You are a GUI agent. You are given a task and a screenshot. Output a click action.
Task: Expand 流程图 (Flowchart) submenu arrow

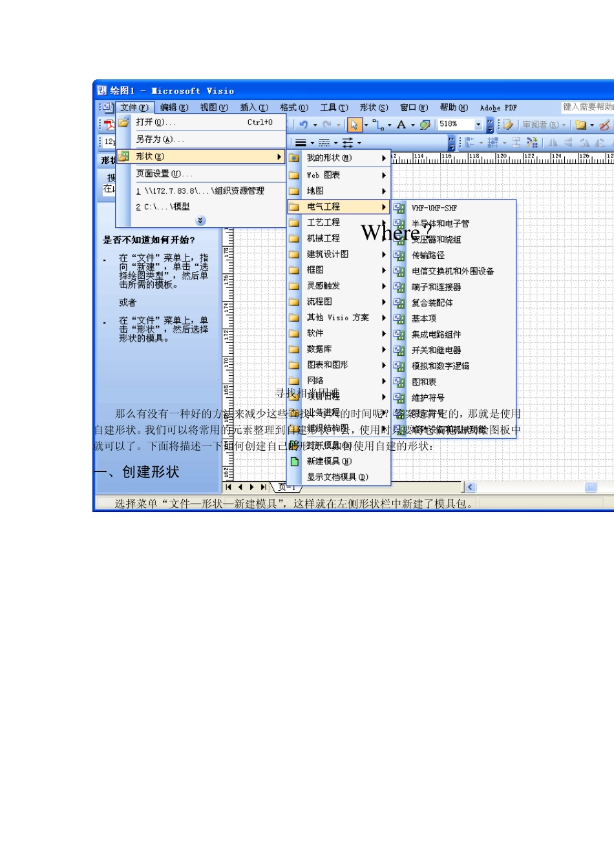click(x=384, y=302)
